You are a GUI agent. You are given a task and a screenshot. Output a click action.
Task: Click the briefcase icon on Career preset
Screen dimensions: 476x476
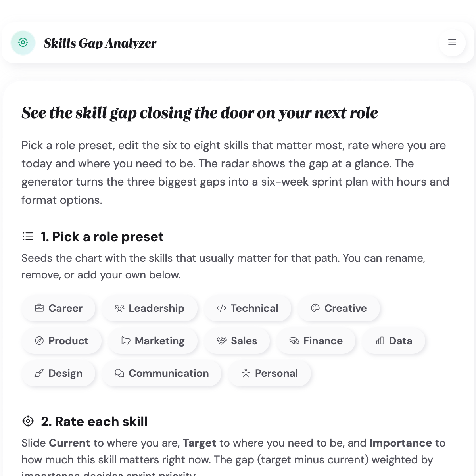pyautogui.click(x=39, y=308)
